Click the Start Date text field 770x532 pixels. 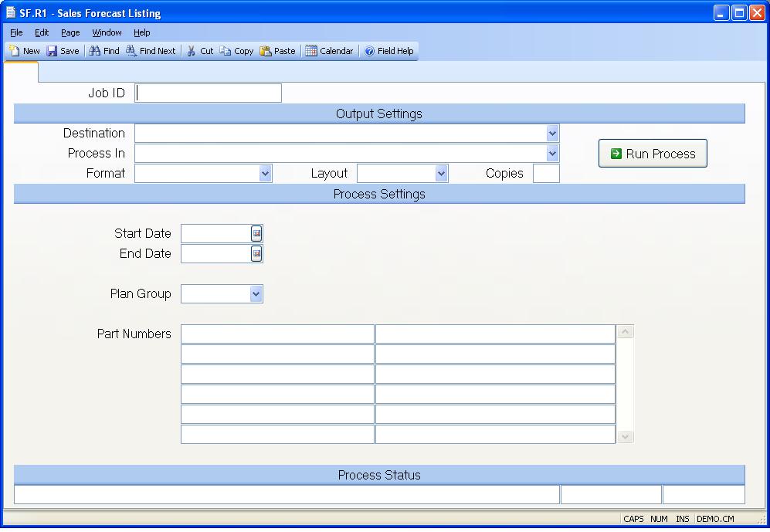tap(216, 234)
